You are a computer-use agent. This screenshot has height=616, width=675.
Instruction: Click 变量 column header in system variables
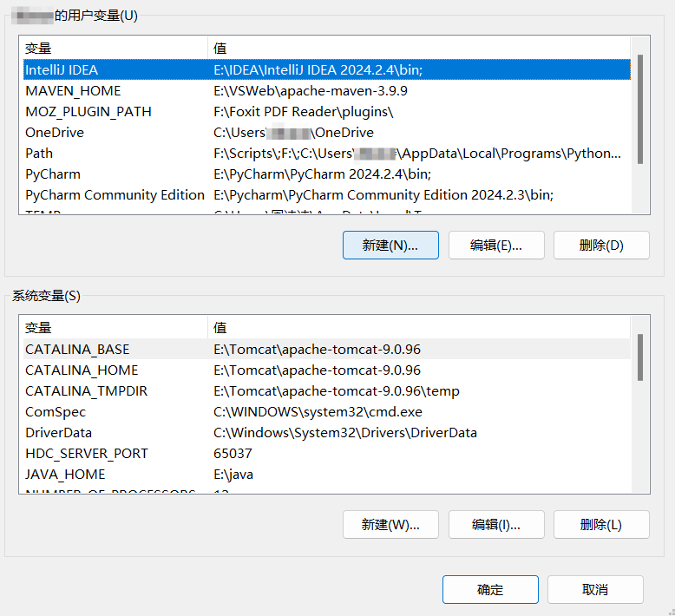click(115, 328)
